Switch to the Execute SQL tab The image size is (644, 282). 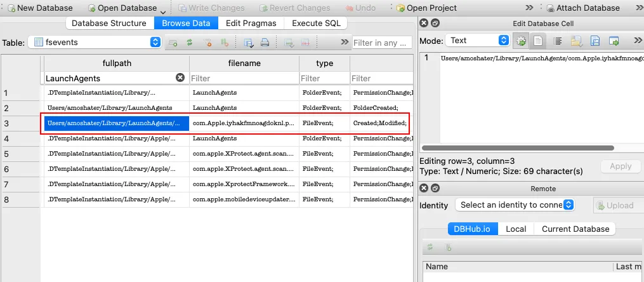(x=316, y=23)
